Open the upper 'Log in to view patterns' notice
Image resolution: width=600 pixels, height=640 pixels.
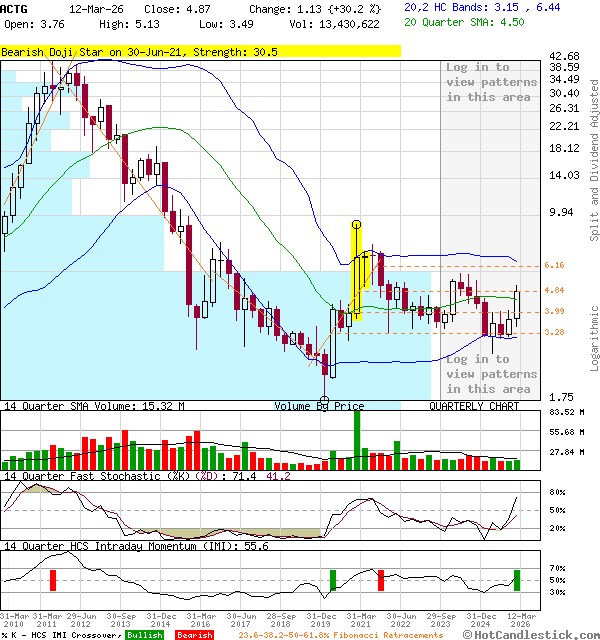point(489,82)
